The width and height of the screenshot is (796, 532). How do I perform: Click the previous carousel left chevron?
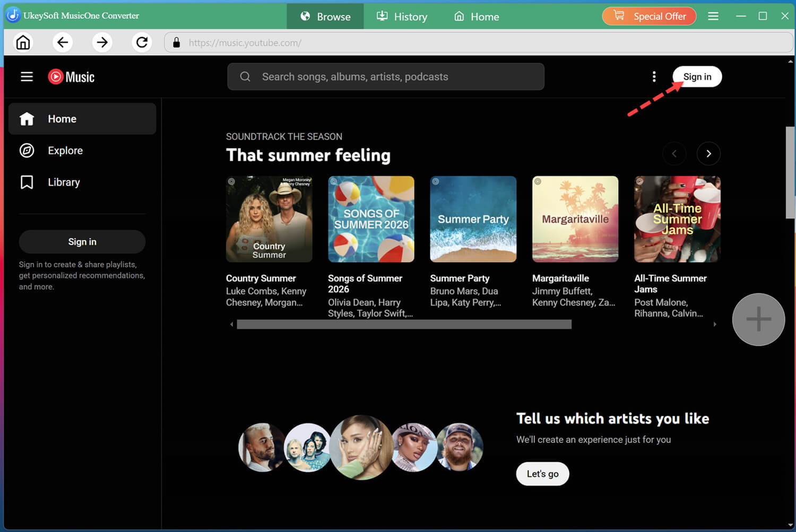[674, 154]
